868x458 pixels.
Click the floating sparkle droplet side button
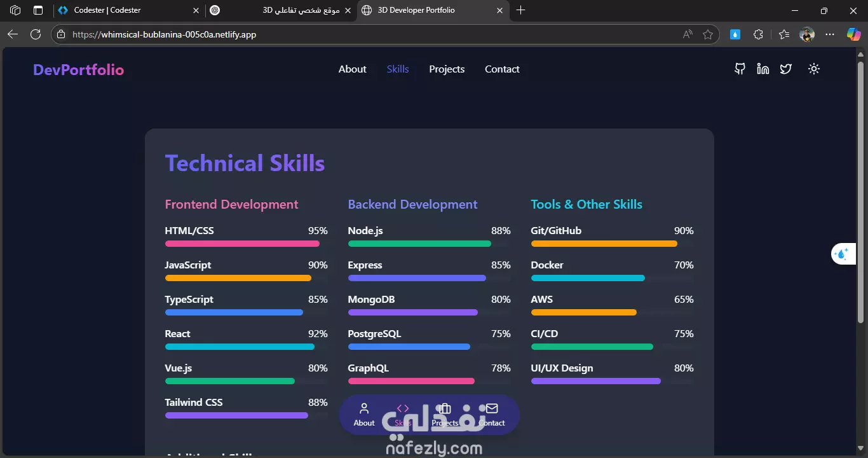(x=843, y=254)
